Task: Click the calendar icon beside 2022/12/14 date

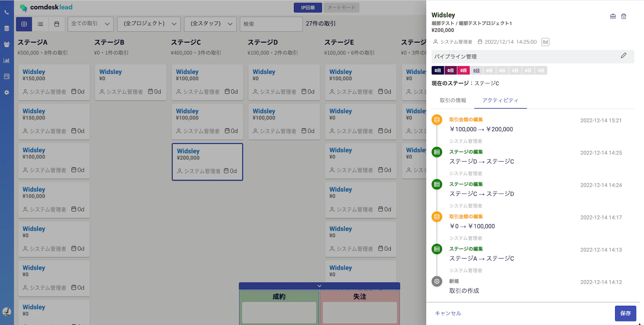Action: pos(480,42)
